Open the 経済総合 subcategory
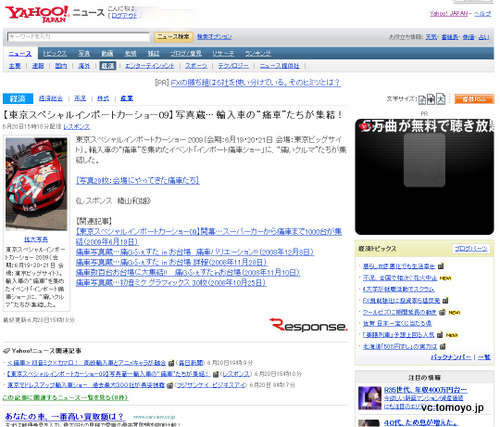 51,98
